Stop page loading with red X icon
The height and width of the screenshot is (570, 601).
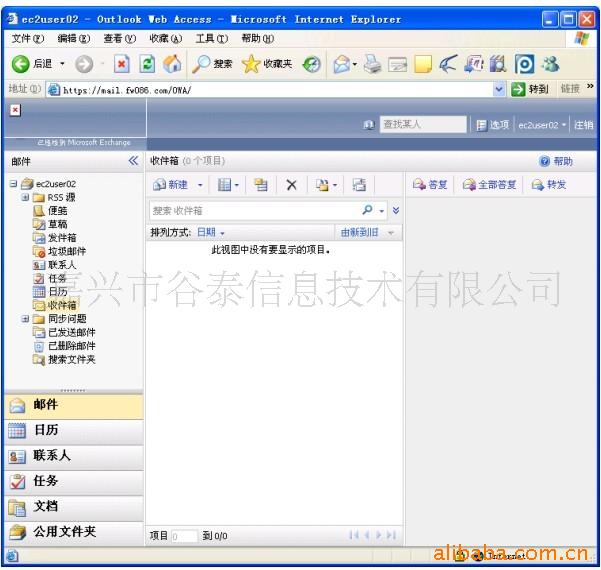[122, 64]
